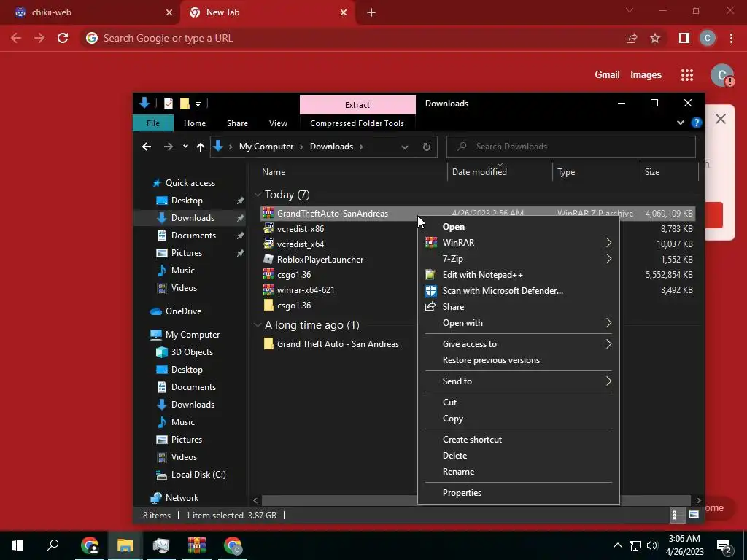Switch to the Home ribbon tab
This screenshot has height=560, width=747.
tap(194, 122)
